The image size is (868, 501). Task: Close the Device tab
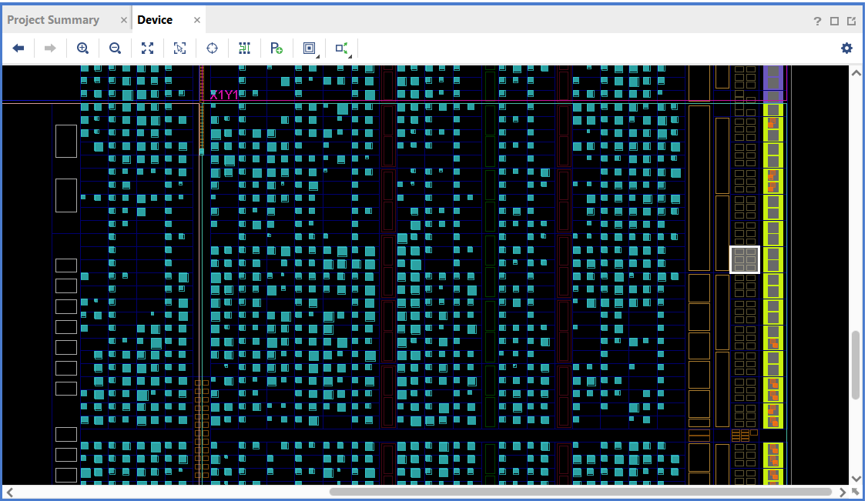pyautogui.click(x=197, y=20)
